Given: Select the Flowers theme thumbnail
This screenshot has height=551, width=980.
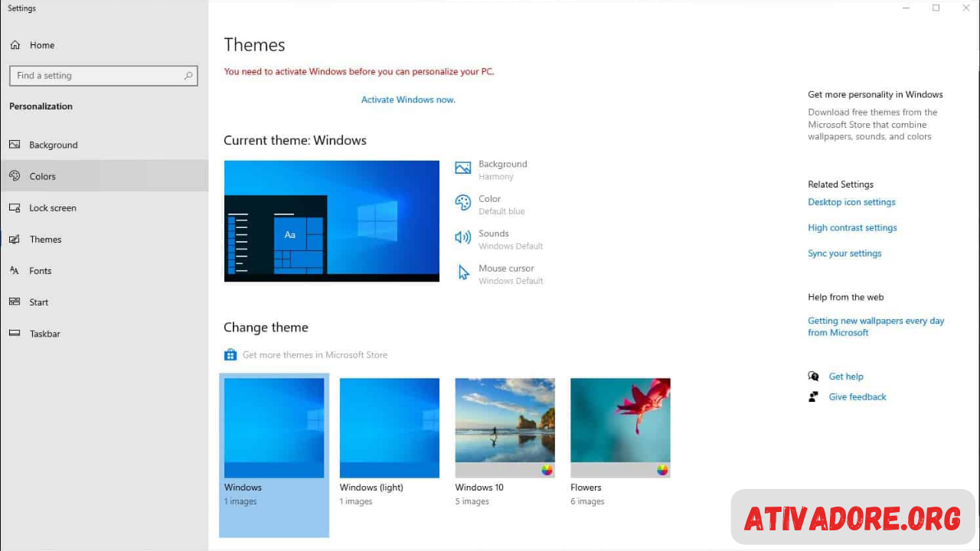Looking at the screenshot, I should point(621,428).
